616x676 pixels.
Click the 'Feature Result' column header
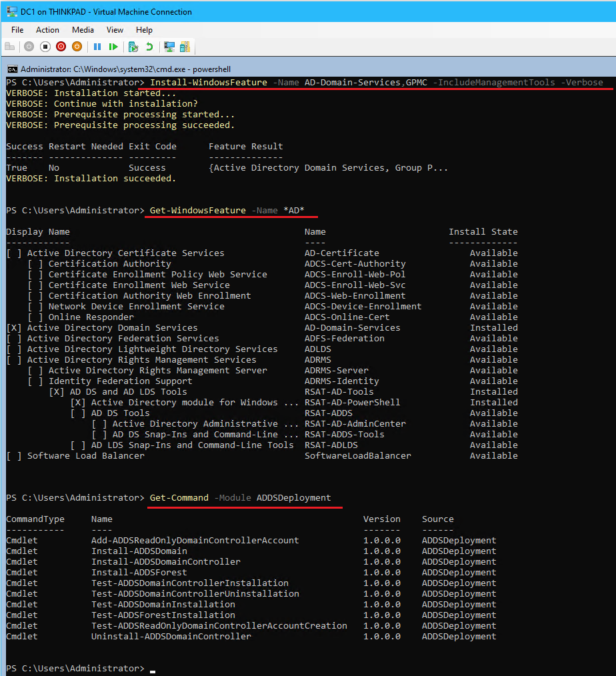246,147
